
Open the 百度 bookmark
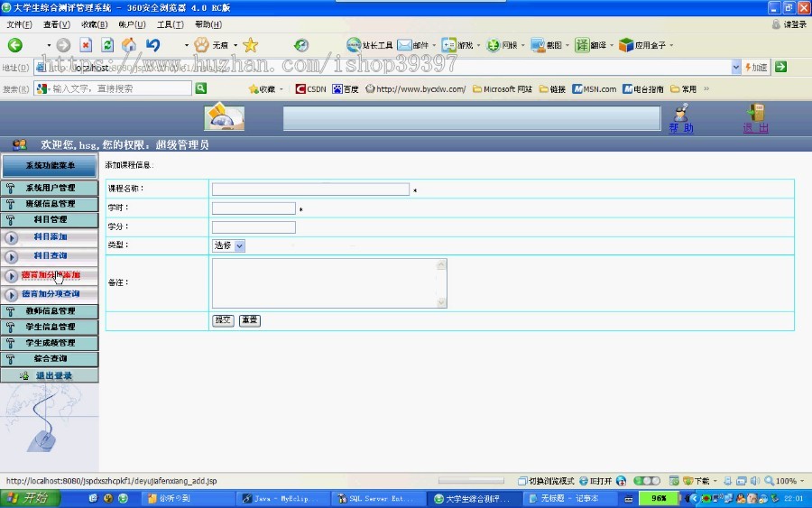point(346,89)
